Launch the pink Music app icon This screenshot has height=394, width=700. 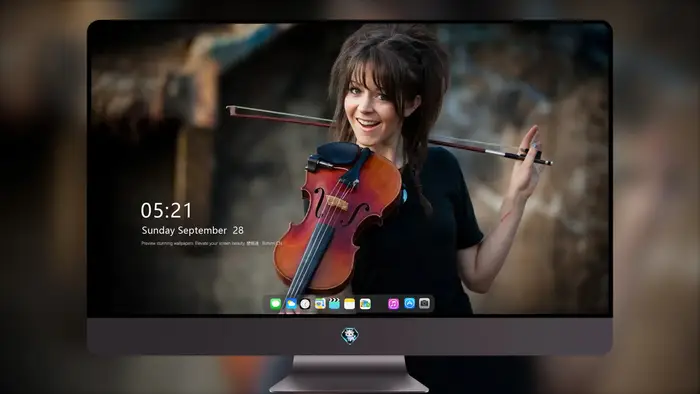click(393, 304)
